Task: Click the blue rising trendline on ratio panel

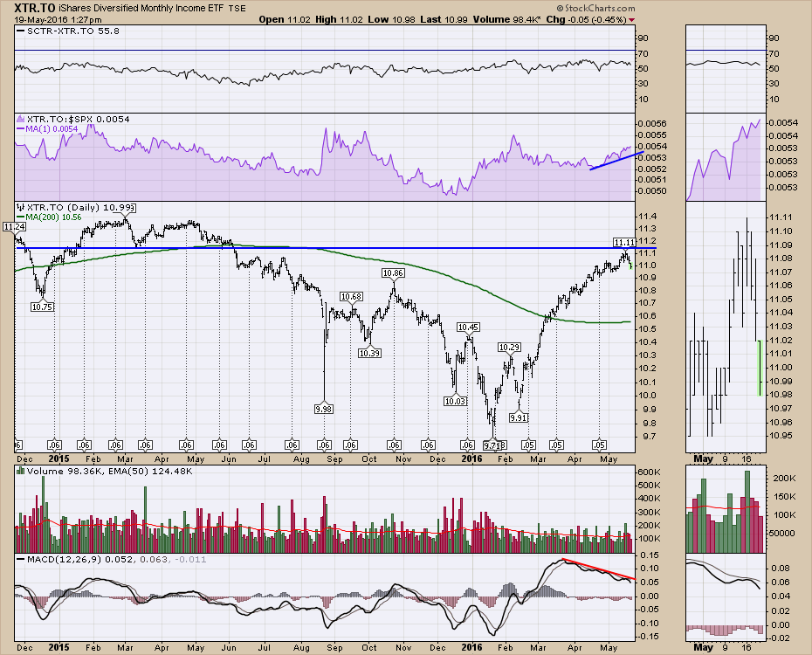Action: click(x=616, y=160)
